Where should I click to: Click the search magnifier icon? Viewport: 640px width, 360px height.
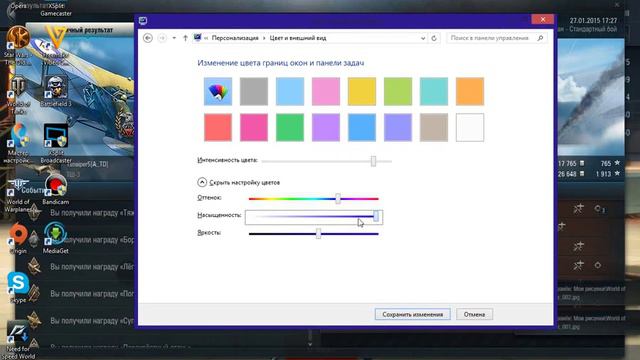pyautogui.click(x=540, y=38)
